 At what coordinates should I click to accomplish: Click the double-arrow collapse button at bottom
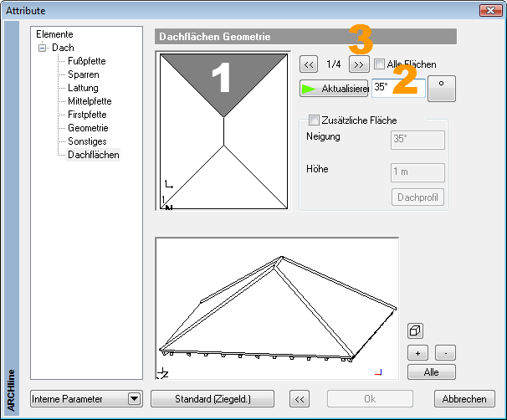[299, 399]
